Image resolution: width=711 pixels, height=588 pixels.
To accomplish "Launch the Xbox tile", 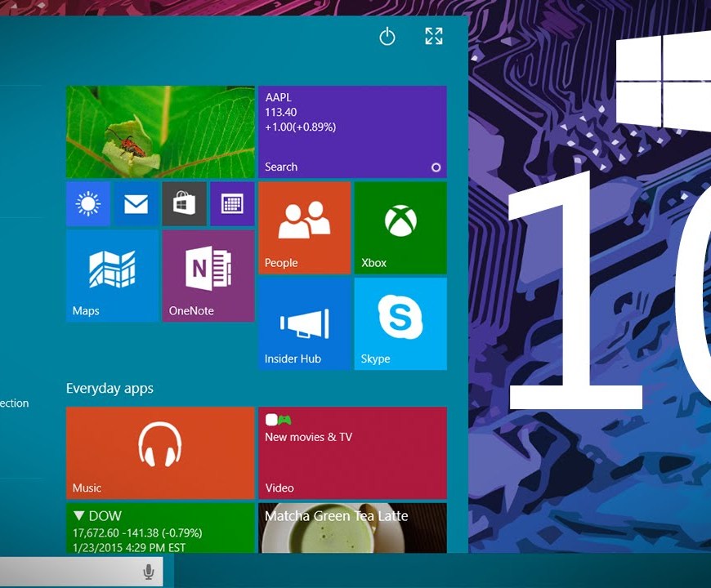I will [400, 228].
